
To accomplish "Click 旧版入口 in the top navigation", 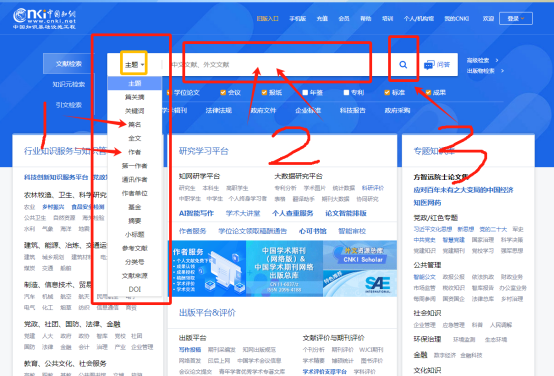I will point(268,18).
